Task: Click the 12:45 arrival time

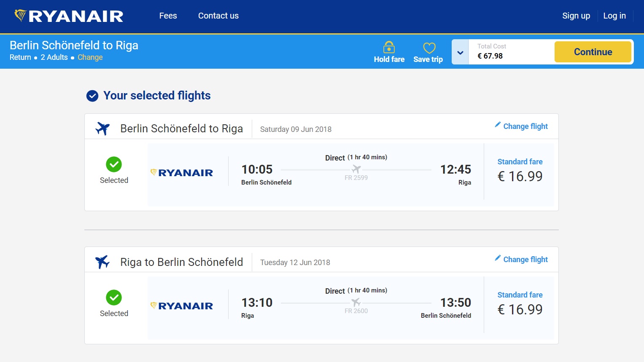Action: point(455,169)
